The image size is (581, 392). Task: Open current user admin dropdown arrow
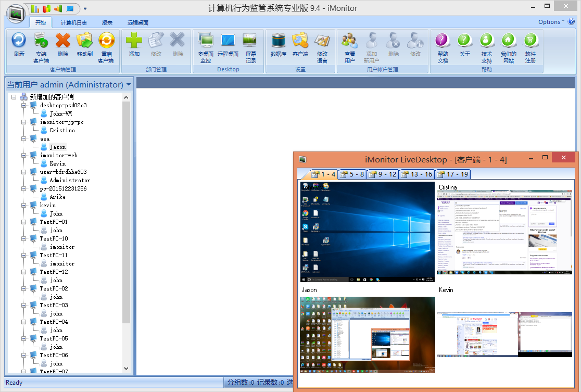coord(129,84)
